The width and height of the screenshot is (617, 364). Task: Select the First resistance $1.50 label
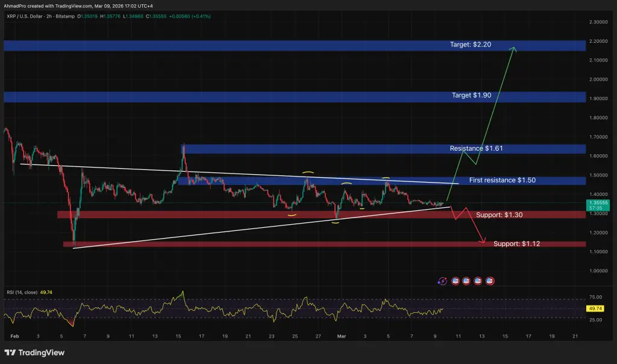click(x=502, y=180)
